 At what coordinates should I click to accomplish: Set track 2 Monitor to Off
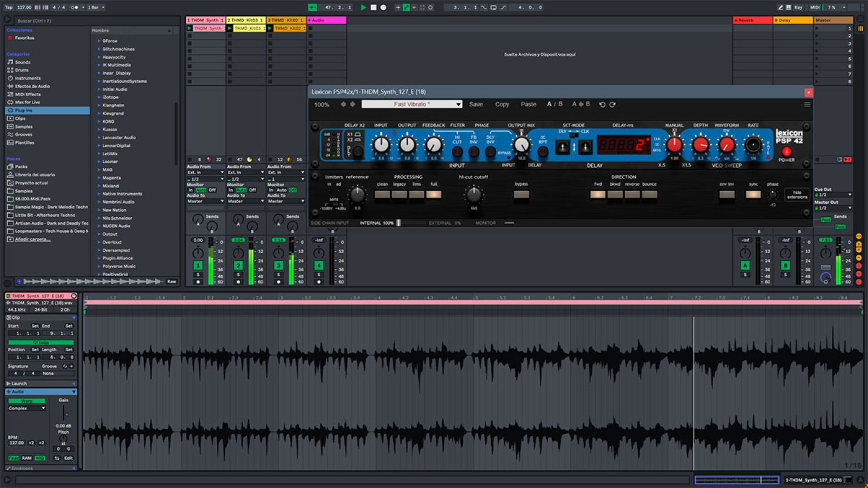(253, 190)
